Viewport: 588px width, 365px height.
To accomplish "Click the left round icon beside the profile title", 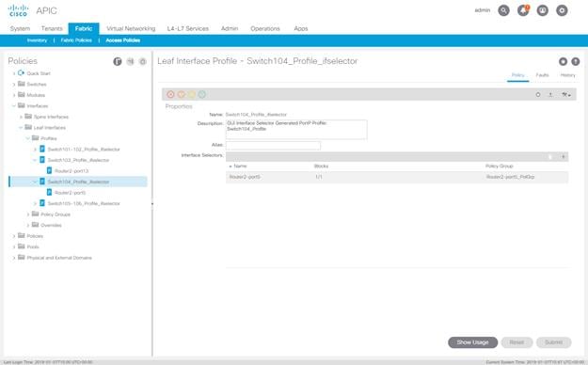I will [x=563, y=61].
